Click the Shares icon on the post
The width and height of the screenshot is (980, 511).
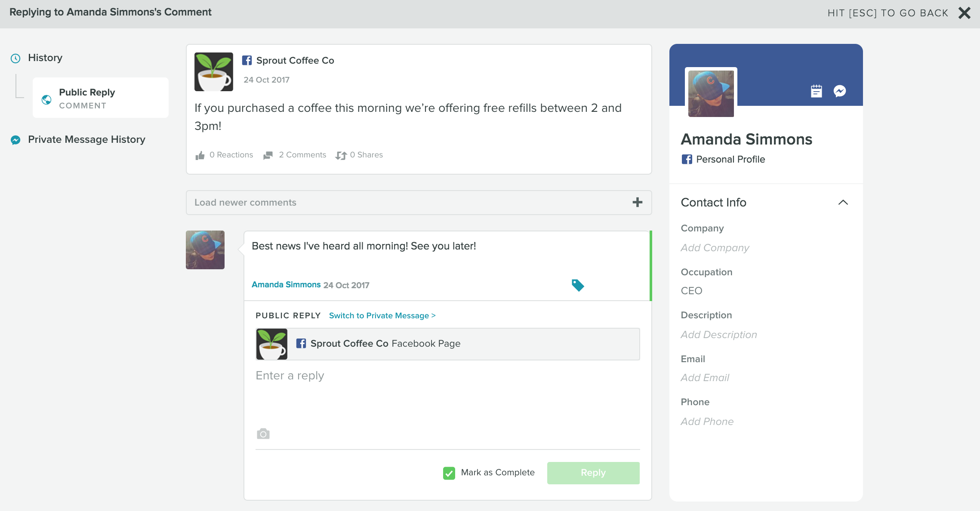(341, 155)
